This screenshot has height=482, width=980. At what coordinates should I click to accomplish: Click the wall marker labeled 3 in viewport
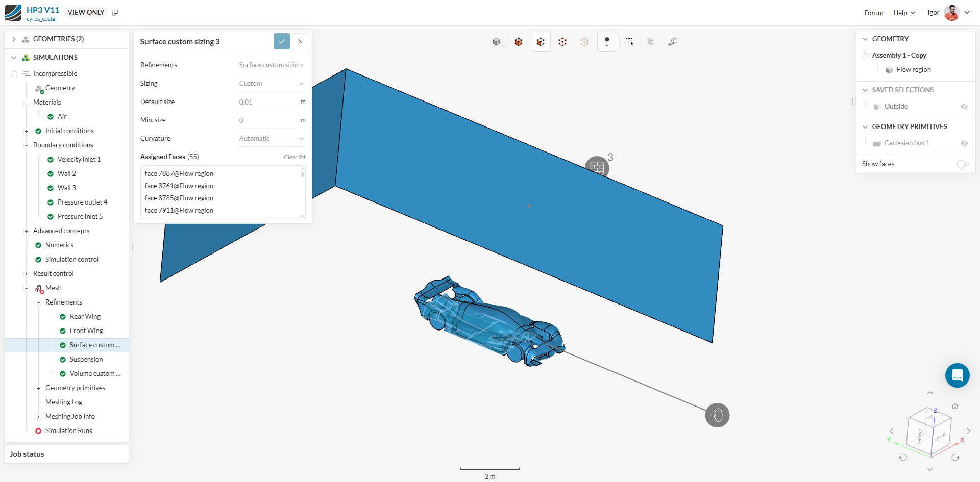pos(597,167)
